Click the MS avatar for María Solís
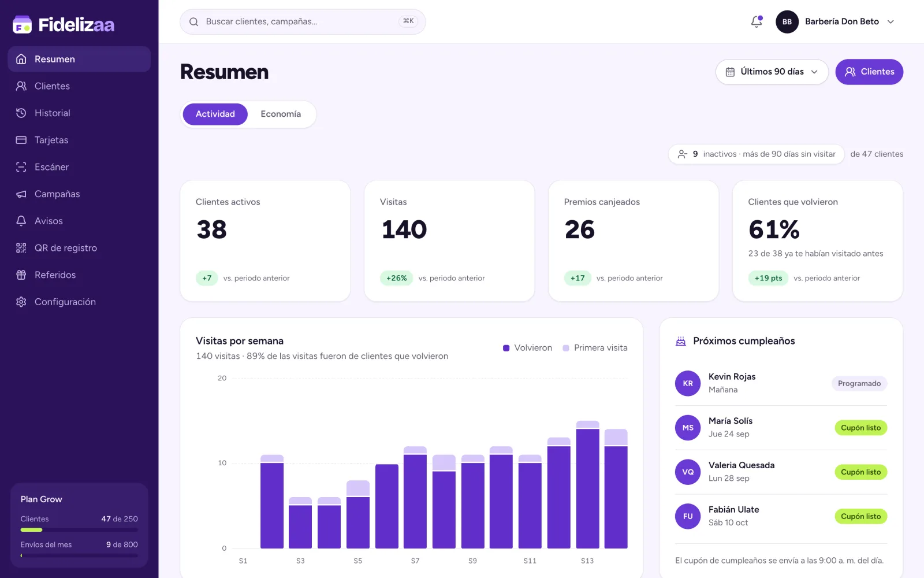The image size is (924, 578). click(x=688, y=428)
